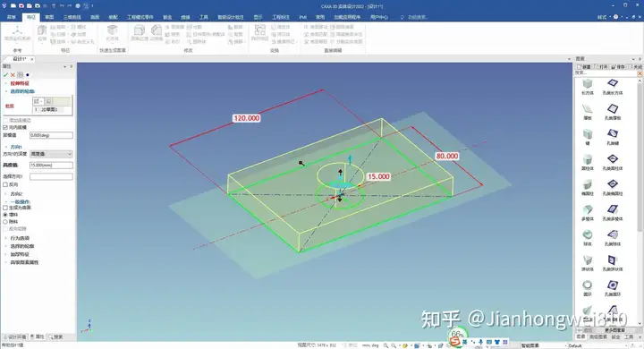Open the 特征 ribbon tab
This screenshot has width=644, height=349.
point(31,17)
